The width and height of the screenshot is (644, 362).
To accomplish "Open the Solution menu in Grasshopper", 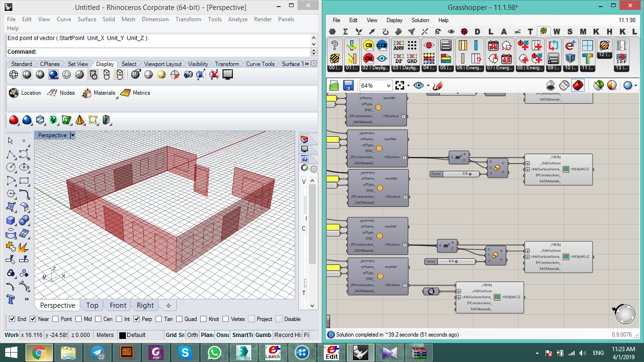I will tap(420, 20).
